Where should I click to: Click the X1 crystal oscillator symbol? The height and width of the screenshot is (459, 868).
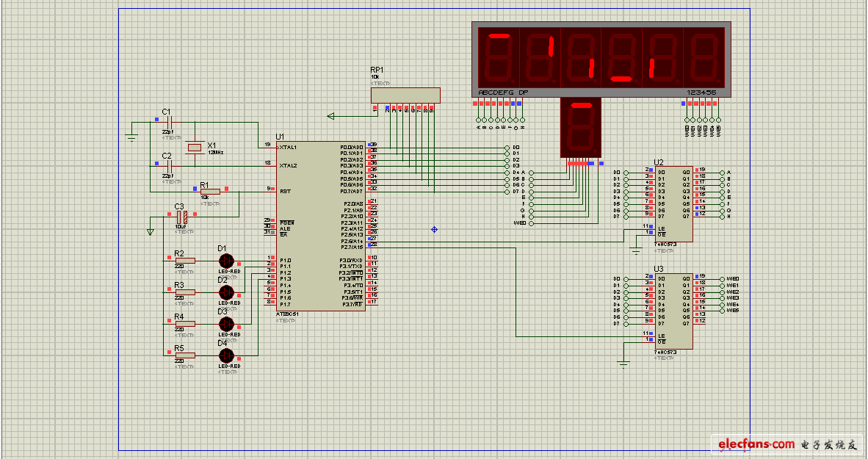coord(195,148)
